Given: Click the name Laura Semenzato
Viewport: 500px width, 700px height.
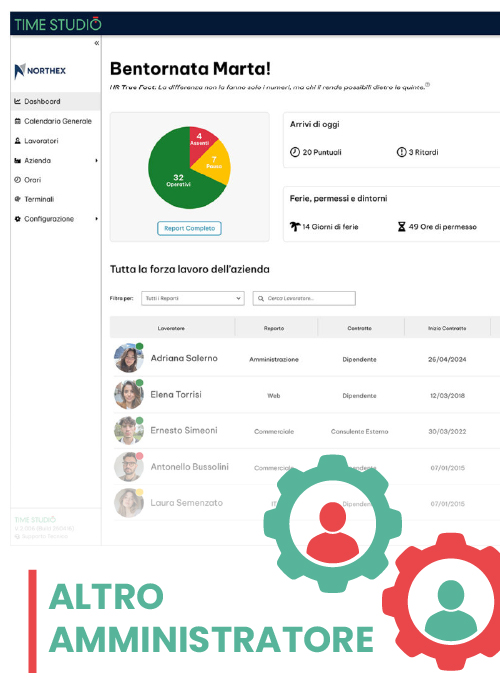Looking at the screenshot, I should point(187,503).
